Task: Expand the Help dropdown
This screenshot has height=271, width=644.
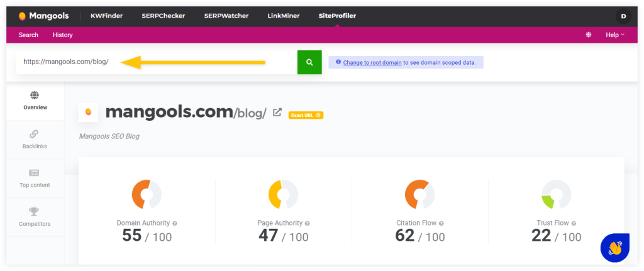Action: [x=615, y=35]
